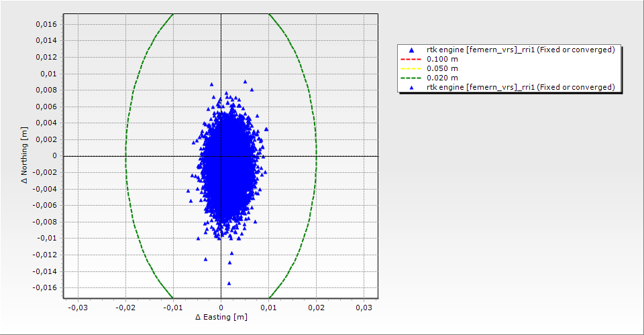The width and height of the screenshot is (644, 335).
Task: Click the top rtk engine legend entry text
Action: [x=521, y=50]
